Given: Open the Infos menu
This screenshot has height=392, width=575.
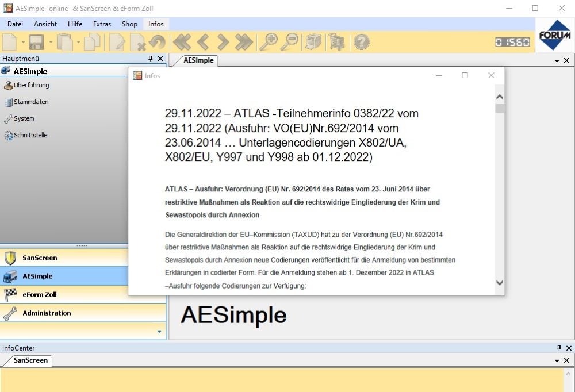Looking at the screenshot, I should [x=156, y=24].
